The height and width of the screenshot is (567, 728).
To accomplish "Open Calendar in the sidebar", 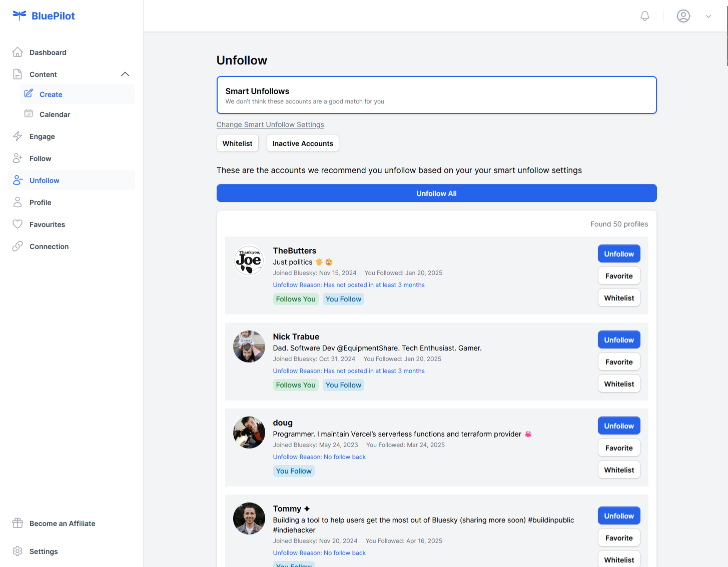I will 55,114.
